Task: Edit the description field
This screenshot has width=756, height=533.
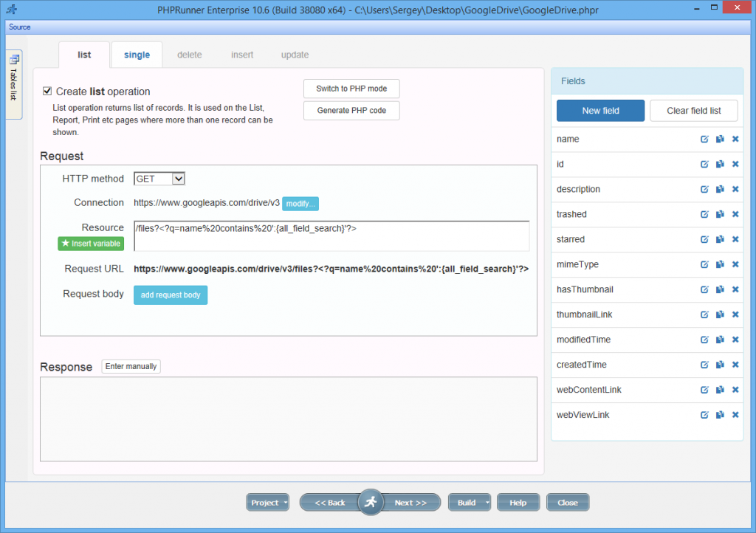Action: (704, 189)
